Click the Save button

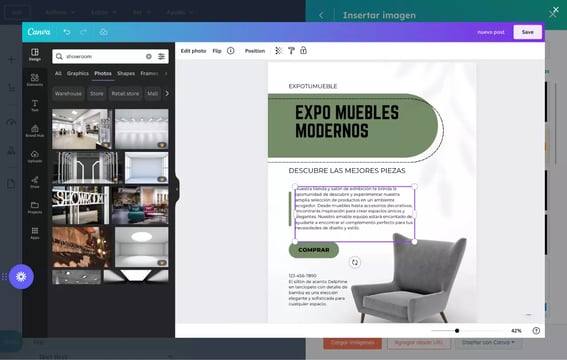(528, 32)
